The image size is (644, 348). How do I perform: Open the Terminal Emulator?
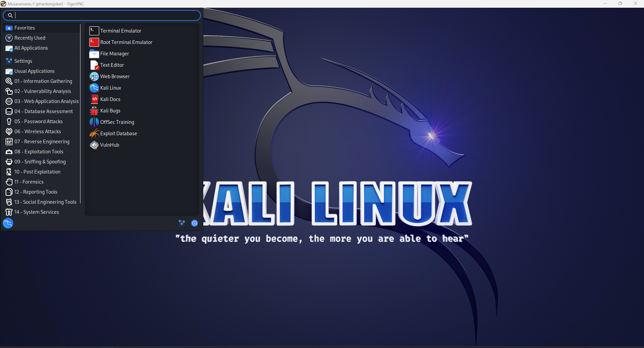(120, 31)
